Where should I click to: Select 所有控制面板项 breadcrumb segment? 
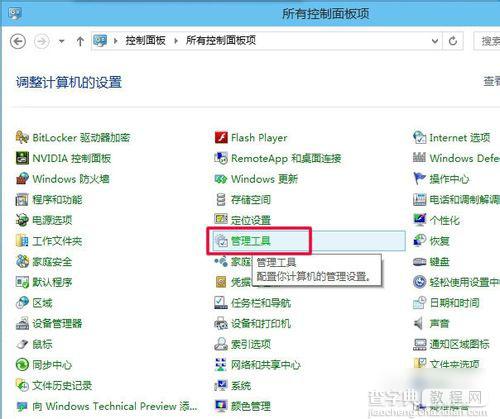(x=221, y=41)
